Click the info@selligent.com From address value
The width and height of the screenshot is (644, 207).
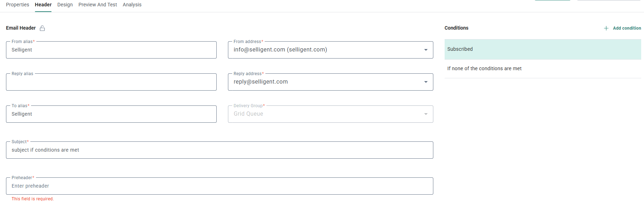[x=280, y=50]
